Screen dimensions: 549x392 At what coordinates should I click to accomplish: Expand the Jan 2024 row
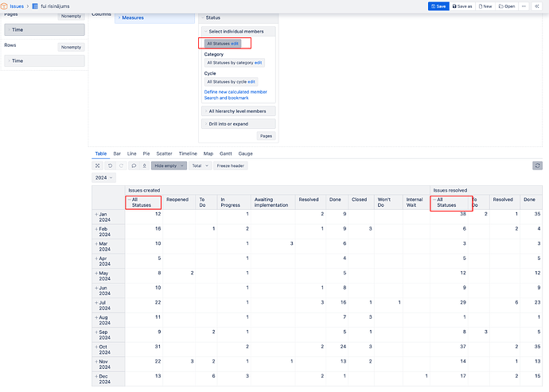(x=96, y=215)
